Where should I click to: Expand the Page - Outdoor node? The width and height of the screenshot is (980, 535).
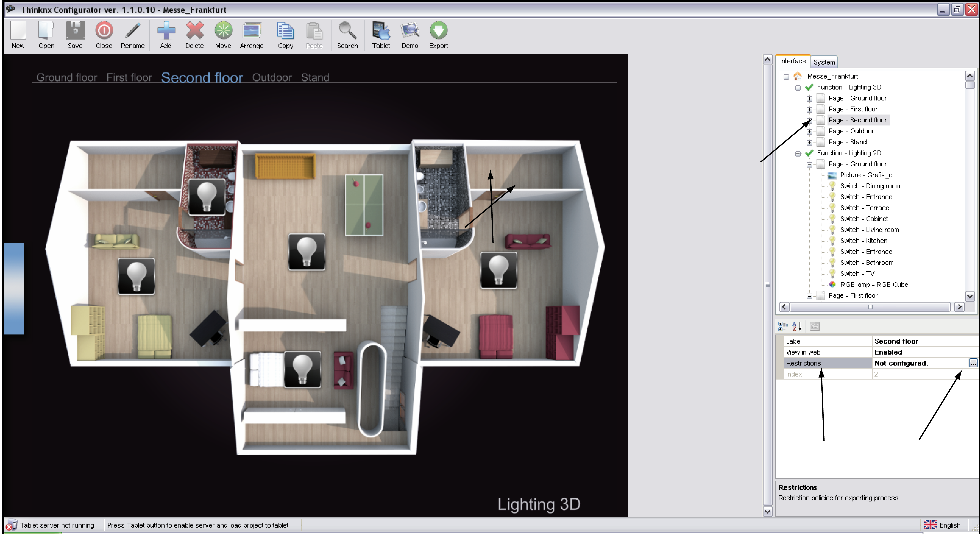(x=810, y=132)
